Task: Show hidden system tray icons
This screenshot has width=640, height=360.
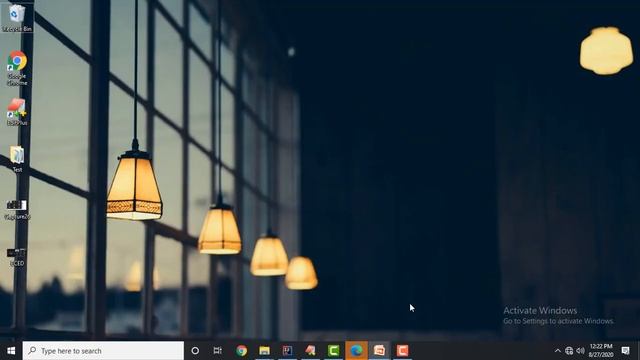Action: 558,351
